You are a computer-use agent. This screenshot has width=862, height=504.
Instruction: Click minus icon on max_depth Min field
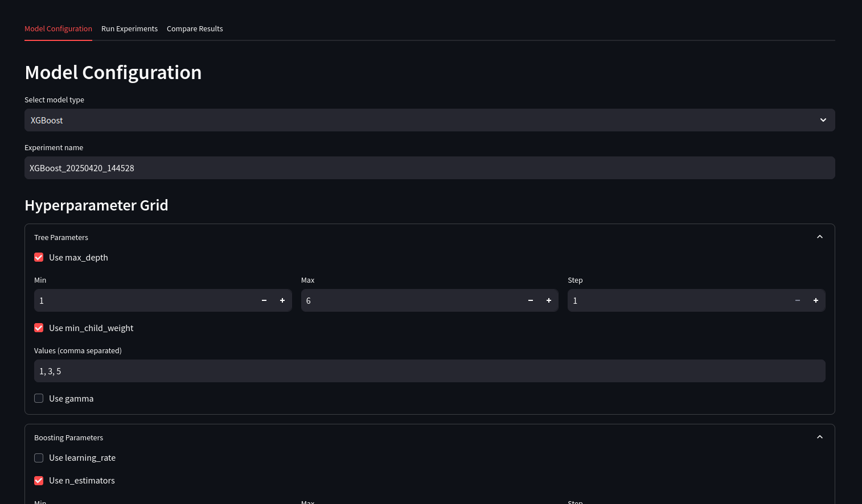[x=264, y=300]
